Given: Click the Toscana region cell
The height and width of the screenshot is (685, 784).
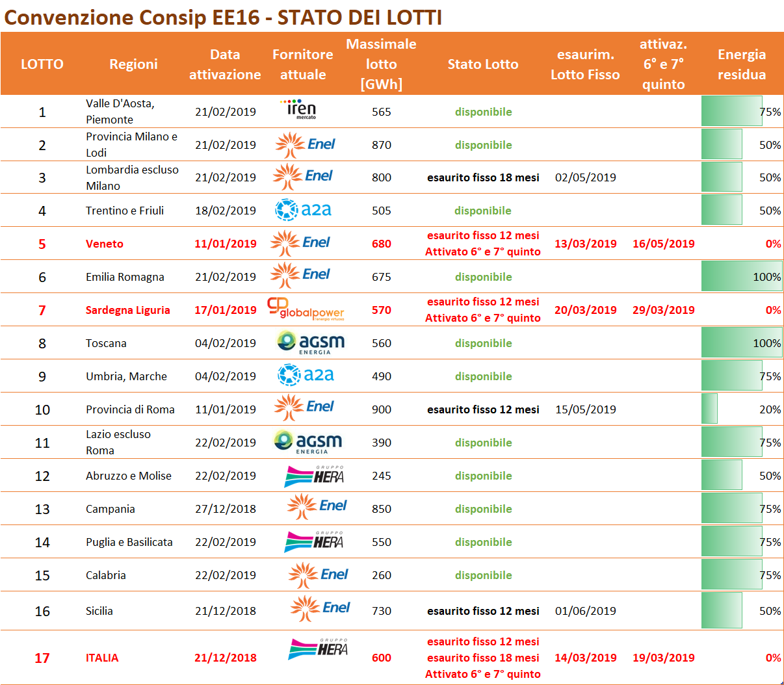Looking at the screenshot, I should tap(106, 343).
